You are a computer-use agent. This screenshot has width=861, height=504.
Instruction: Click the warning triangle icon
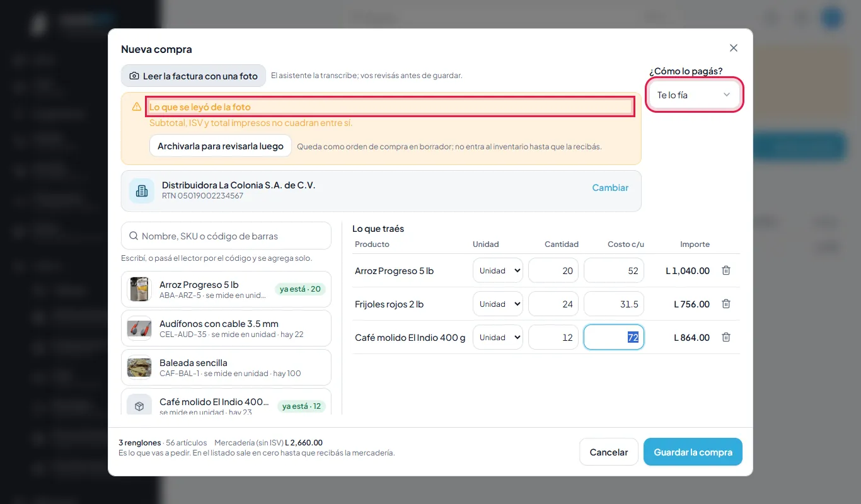(x=137, y=107)
